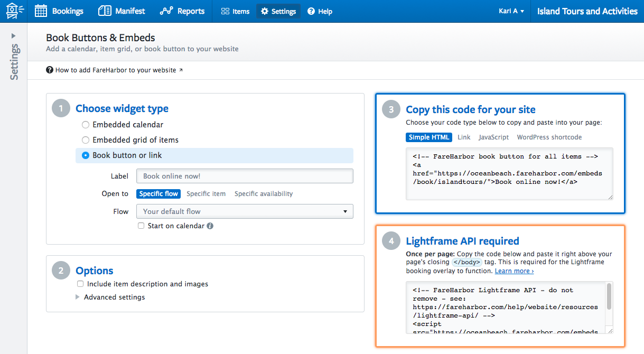Check Include item description and images
Screen dimensions: 644x354
click(80, 284)
